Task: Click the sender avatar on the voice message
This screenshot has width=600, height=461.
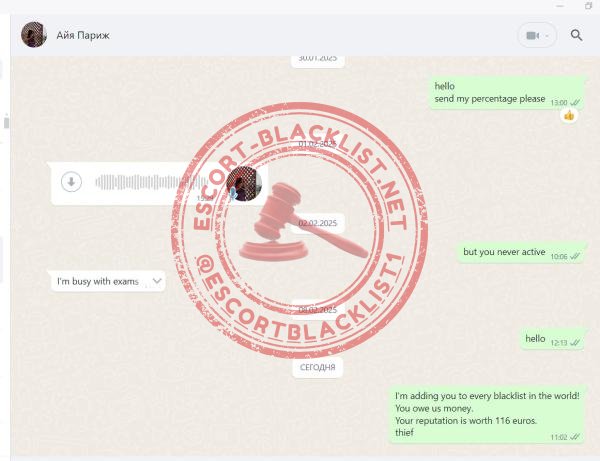Action: point(244,183)
